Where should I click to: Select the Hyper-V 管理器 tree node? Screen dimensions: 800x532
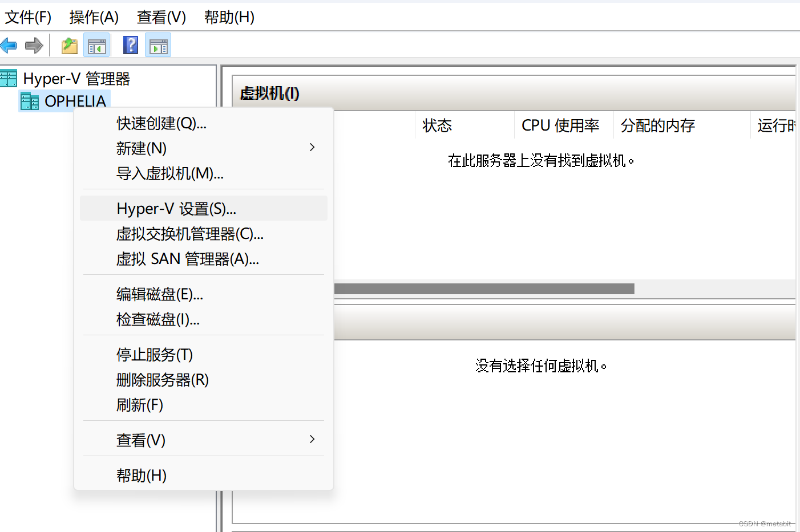pyautogui.click(x=76, y=79)
